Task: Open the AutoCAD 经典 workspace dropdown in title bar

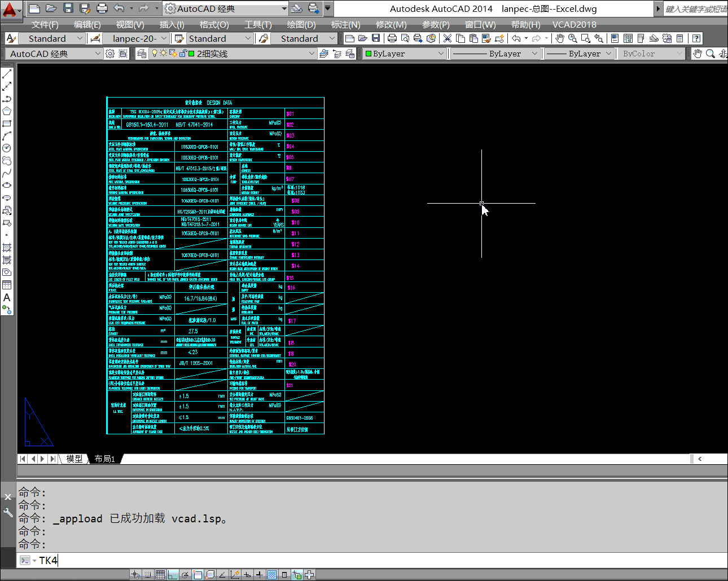Action: point(284,8)
